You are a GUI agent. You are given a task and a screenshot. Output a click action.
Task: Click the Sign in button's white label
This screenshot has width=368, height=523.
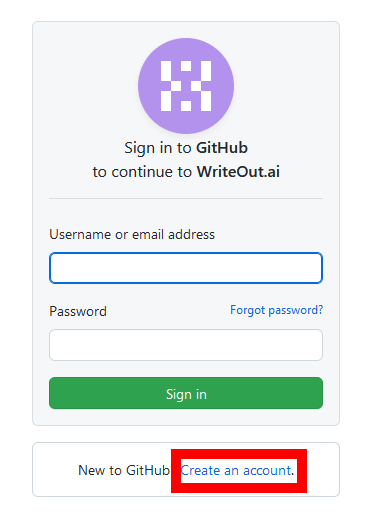coord(186,394)
